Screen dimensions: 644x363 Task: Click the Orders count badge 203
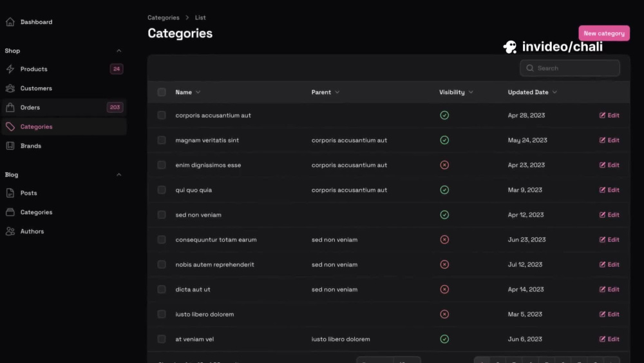115,107
